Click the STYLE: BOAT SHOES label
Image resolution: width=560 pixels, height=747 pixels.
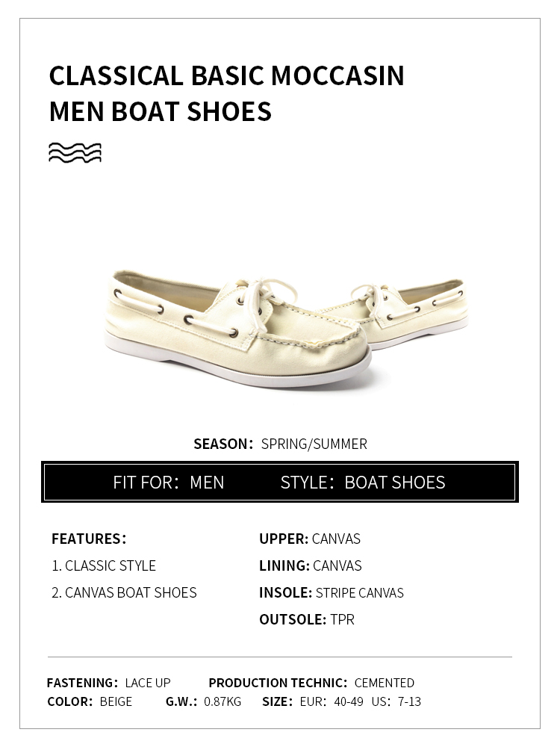tap(363, 482)
